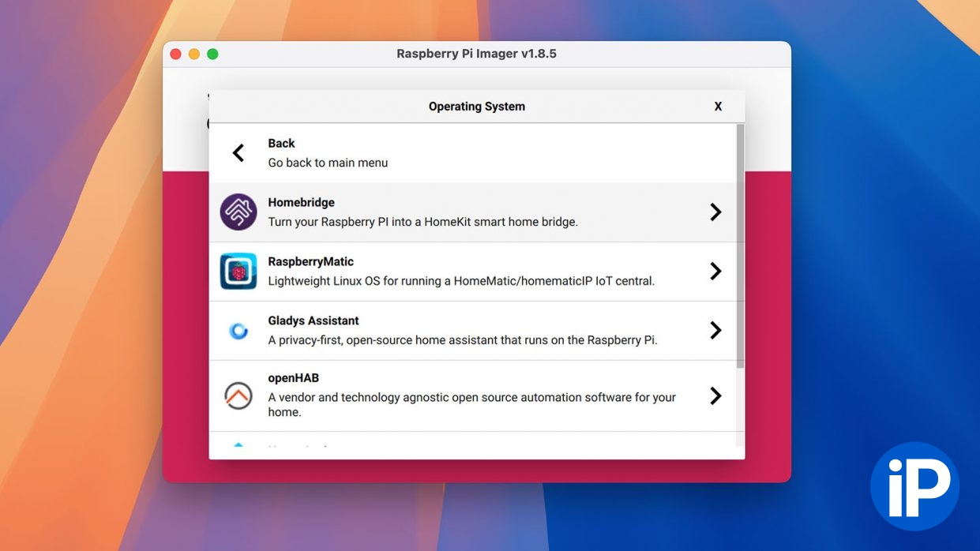The image size is (980, 551).
Task: Pick the "RaspberryMatic" title text
Action: 310,262
